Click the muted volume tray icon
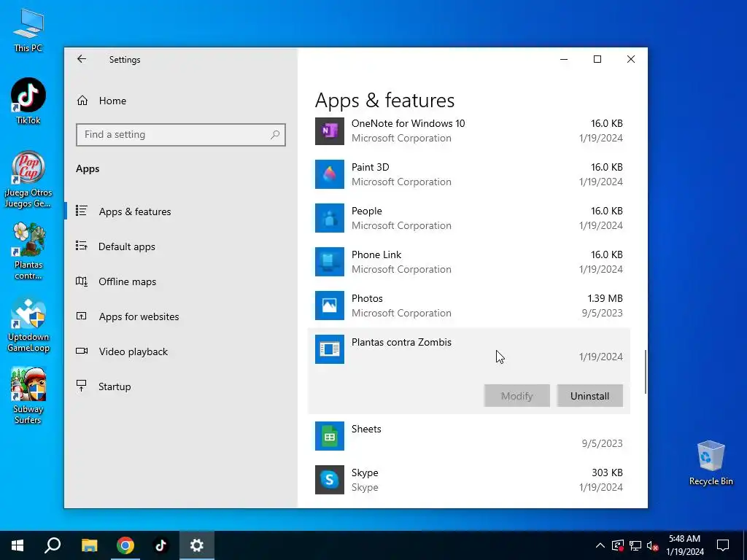This screenshot has height=560, width=747. pos(653,545)
